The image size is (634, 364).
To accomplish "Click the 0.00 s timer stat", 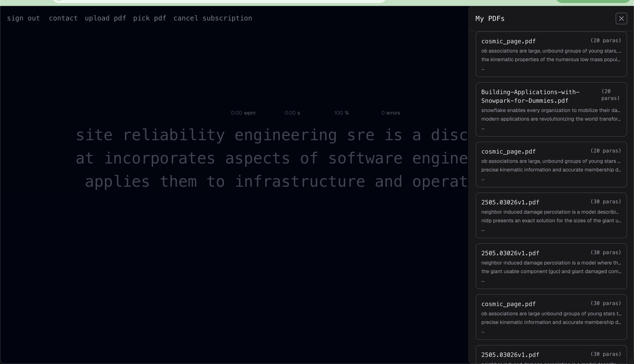I will [x=292, y=113].
